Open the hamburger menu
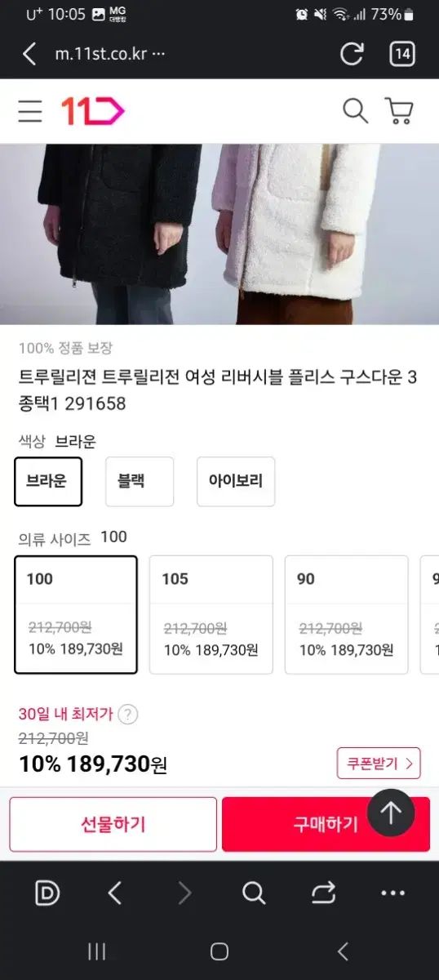This screenshot has width=439, height=980. coord(30,111)
